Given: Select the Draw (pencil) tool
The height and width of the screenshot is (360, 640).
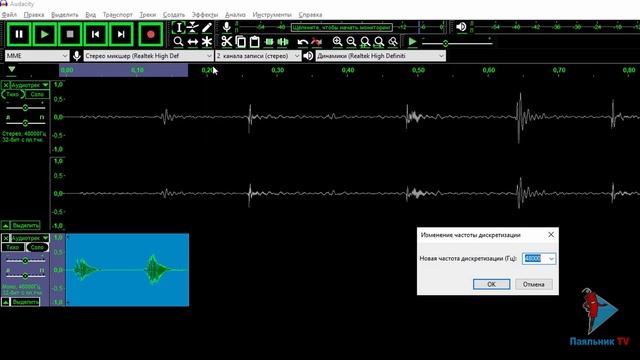Looking at the screenshot, I should click(x=207, y=27).
